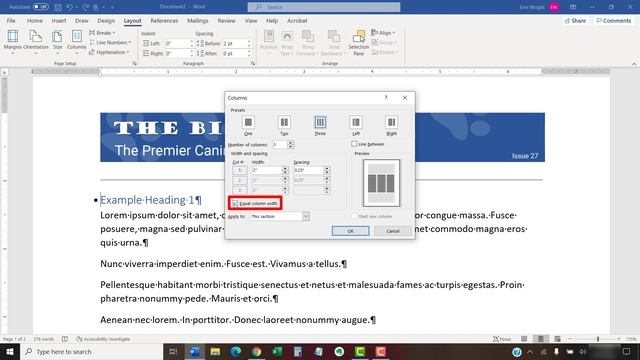Screen dimensions: 640x360
Task: Click the user account avatar
Action: [x=554, y=7]
